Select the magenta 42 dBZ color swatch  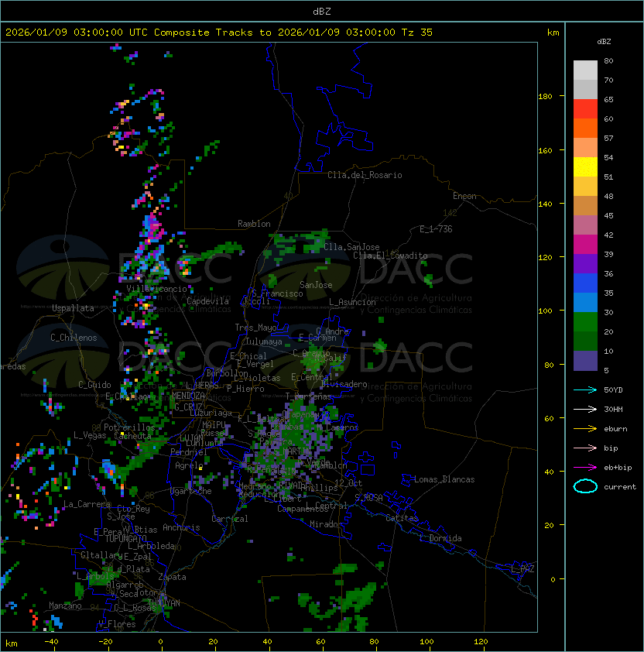pos(585,245)
